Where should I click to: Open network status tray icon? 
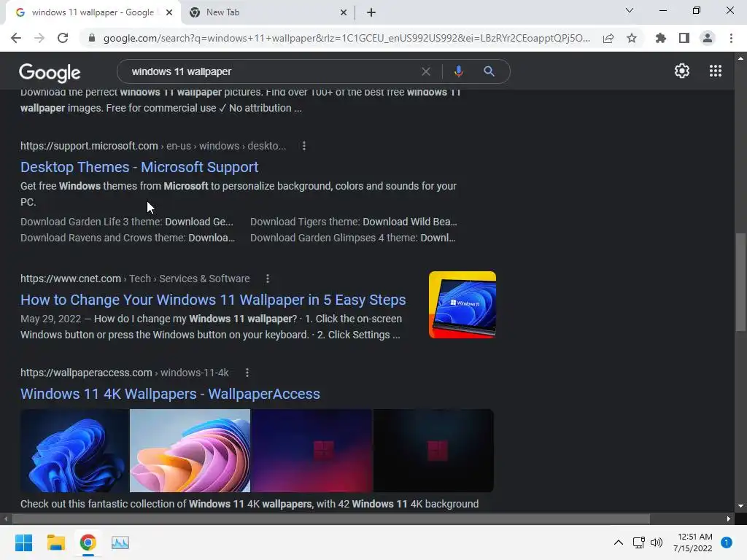point(638,542)
